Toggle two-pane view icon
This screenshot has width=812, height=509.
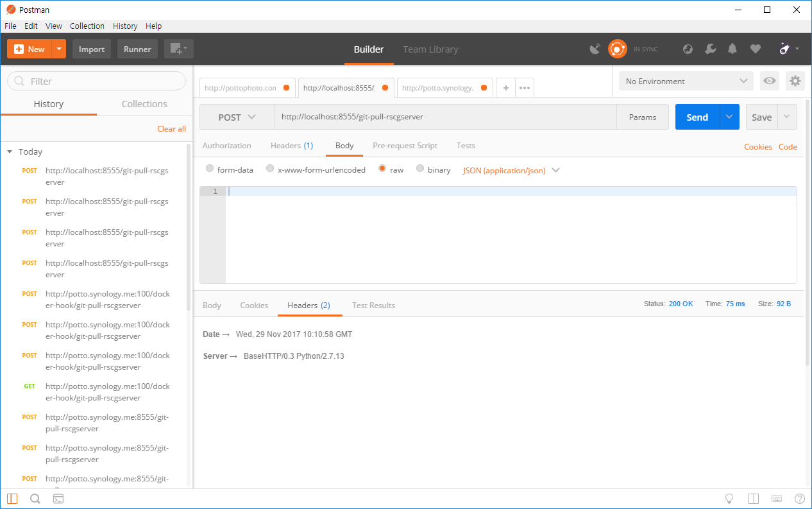[754, 499]
